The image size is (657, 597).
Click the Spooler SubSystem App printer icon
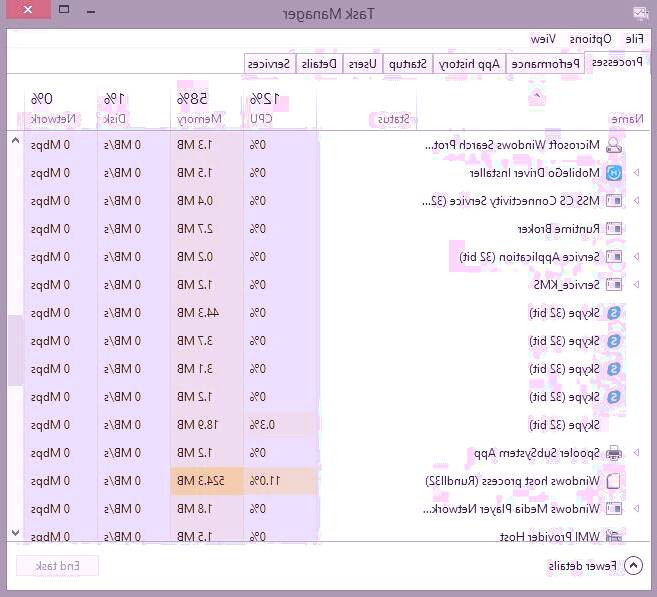(614, 453)
